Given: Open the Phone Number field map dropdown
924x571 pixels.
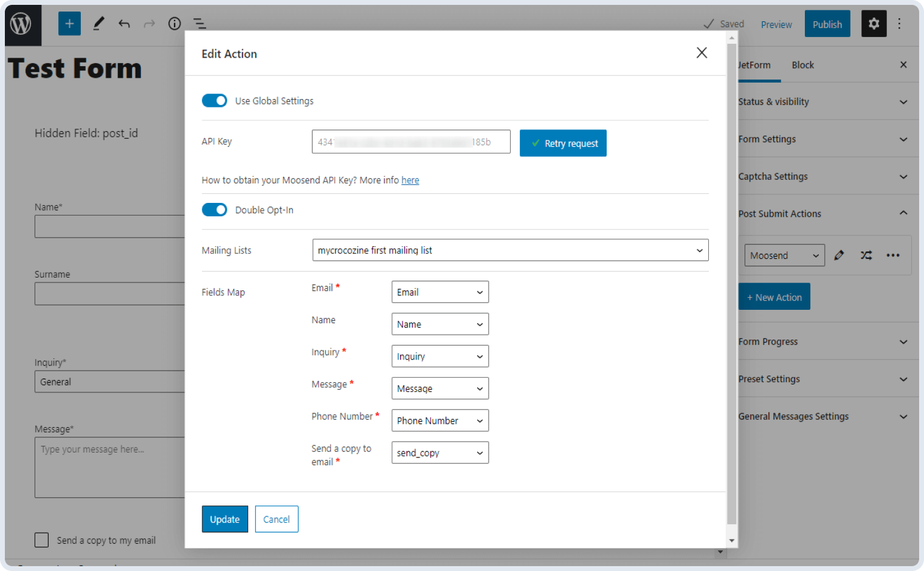Looking at the screenshot, I should (x=440, y=420).
